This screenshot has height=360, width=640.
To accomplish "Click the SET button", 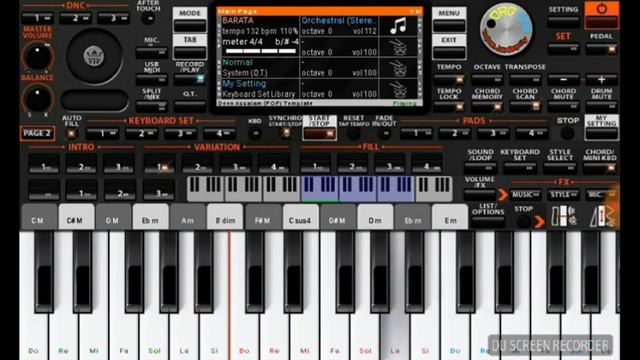I will [563, 49].
